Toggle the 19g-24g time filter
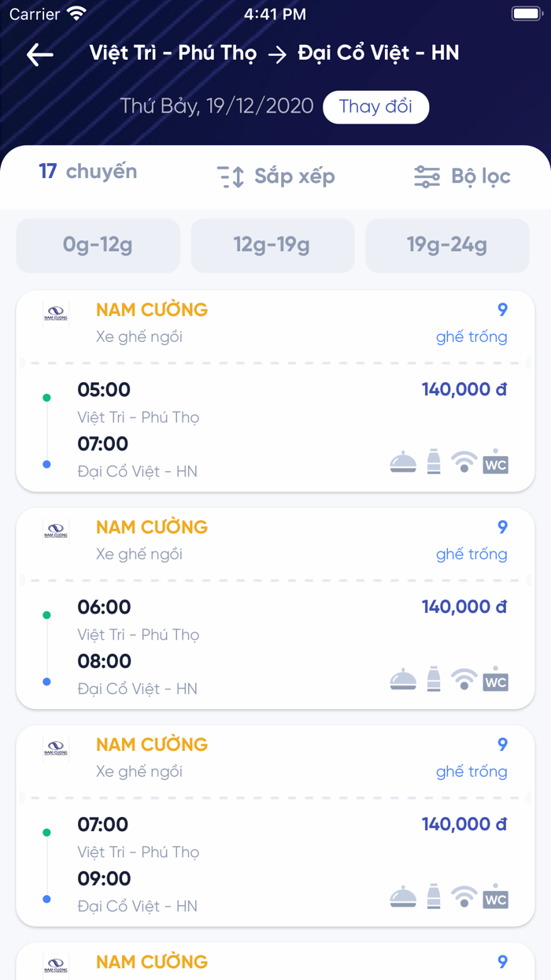551x980 pixels. coord(447,245)
